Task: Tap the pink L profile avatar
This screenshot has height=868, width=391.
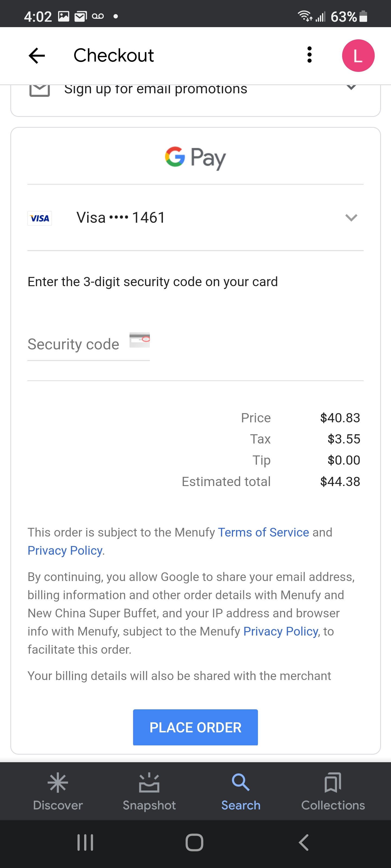Action: 358,56
